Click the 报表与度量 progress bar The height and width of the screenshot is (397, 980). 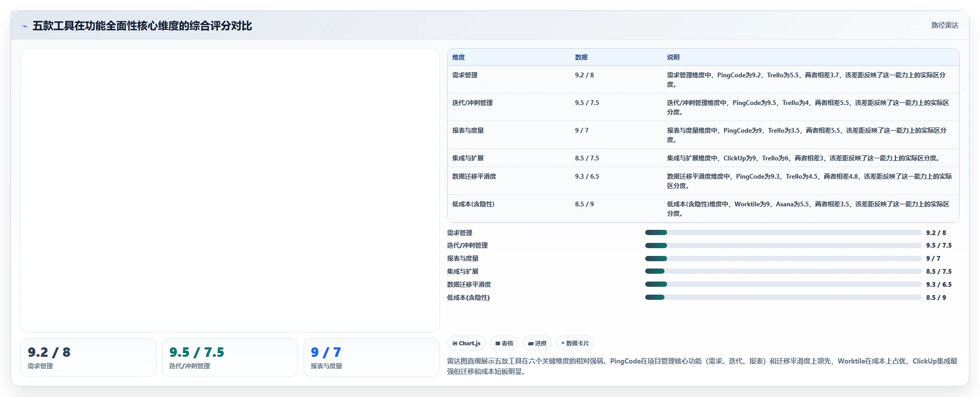[783, 259]
